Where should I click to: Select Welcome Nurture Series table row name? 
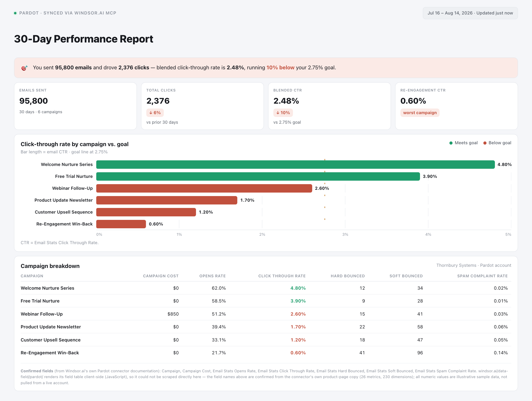(47, 288)
